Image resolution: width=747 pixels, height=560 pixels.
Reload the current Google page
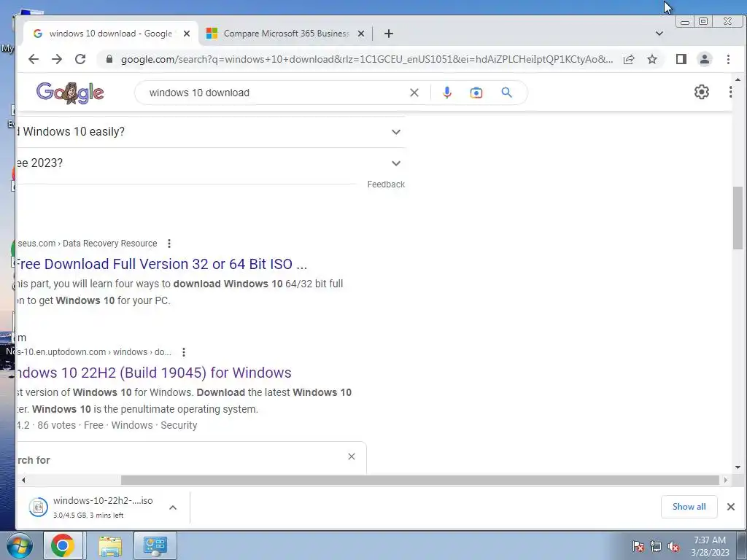(x=80, y=59)
